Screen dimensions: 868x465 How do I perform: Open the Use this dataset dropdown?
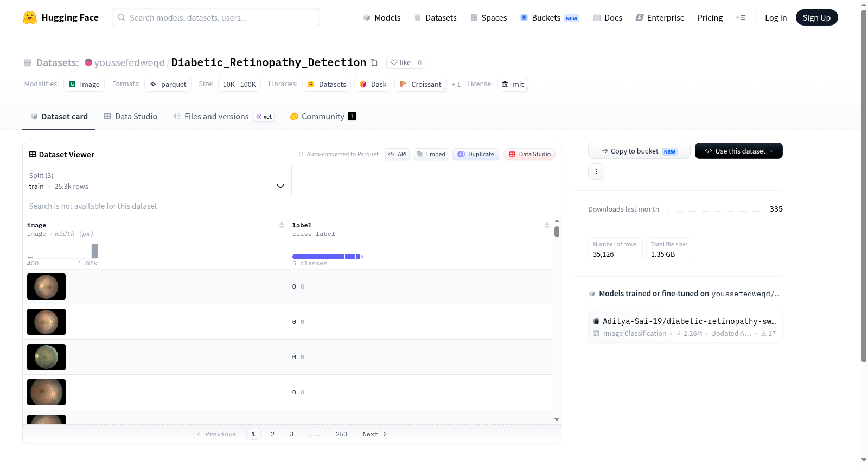pos(739,151)
